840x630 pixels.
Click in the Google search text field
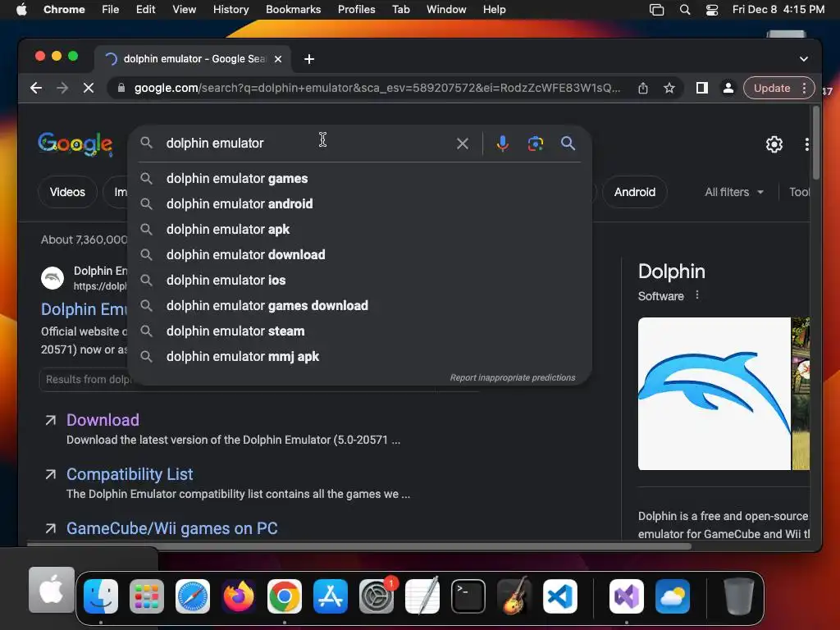(305, 143)
